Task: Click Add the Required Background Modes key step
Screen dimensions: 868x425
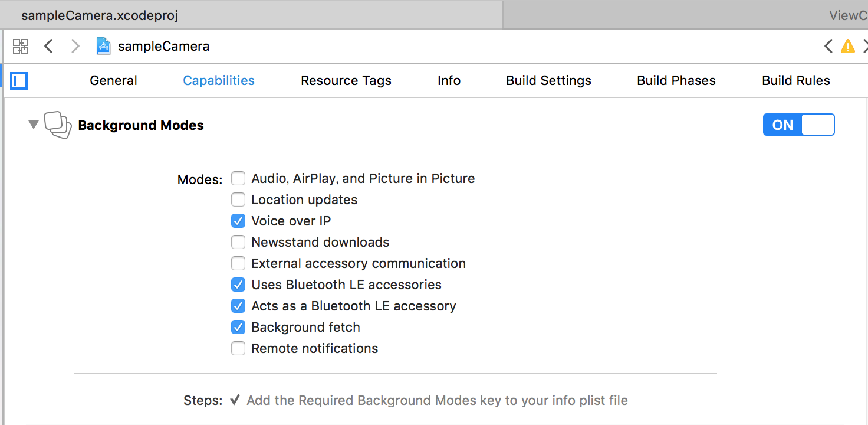Action: point(437,401)
